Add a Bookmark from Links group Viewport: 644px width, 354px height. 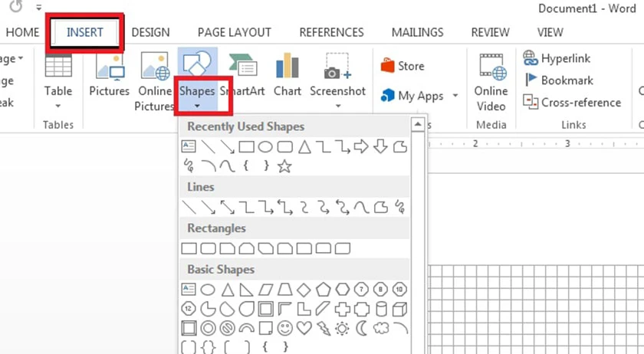(559, 80)
